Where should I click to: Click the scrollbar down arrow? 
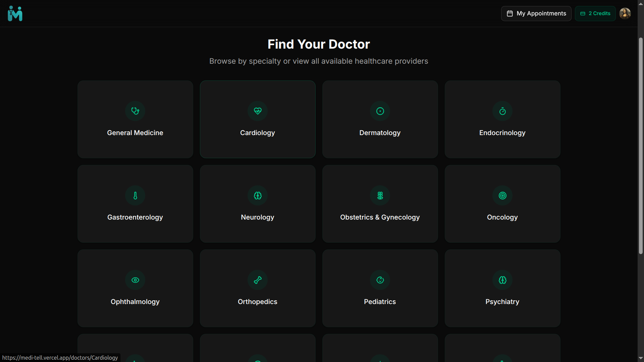[x=641, y=358]
